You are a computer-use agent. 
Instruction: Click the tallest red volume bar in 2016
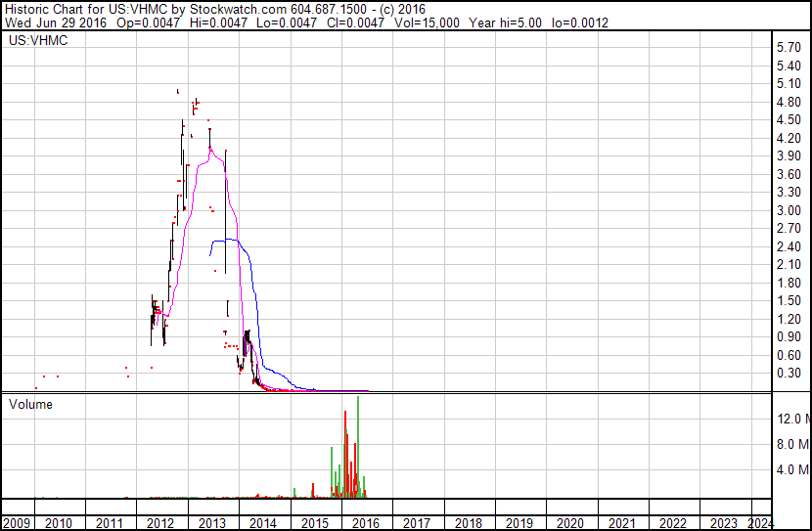point(345,455)
